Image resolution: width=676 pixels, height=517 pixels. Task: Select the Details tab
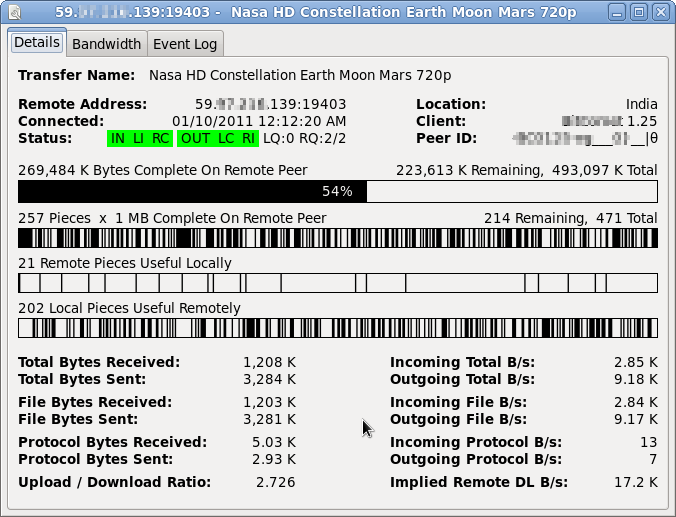point(37,42)
